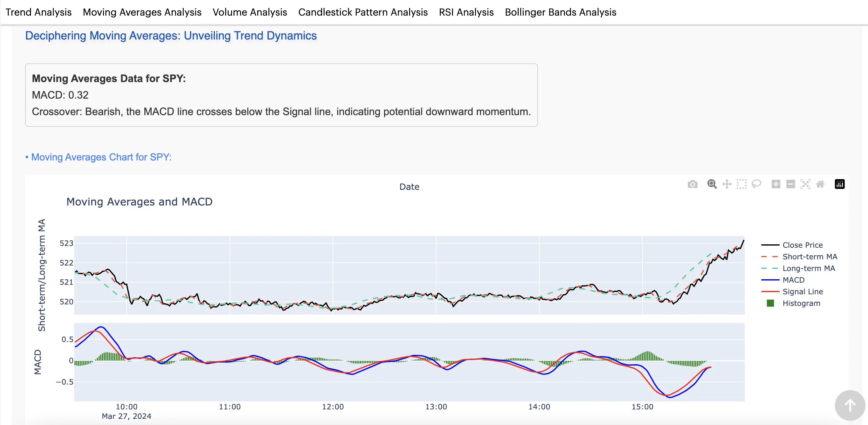Screen dimensions: 868x425
Task: Open Bollinger Bands Analysis tab
Action: [560, 12]
